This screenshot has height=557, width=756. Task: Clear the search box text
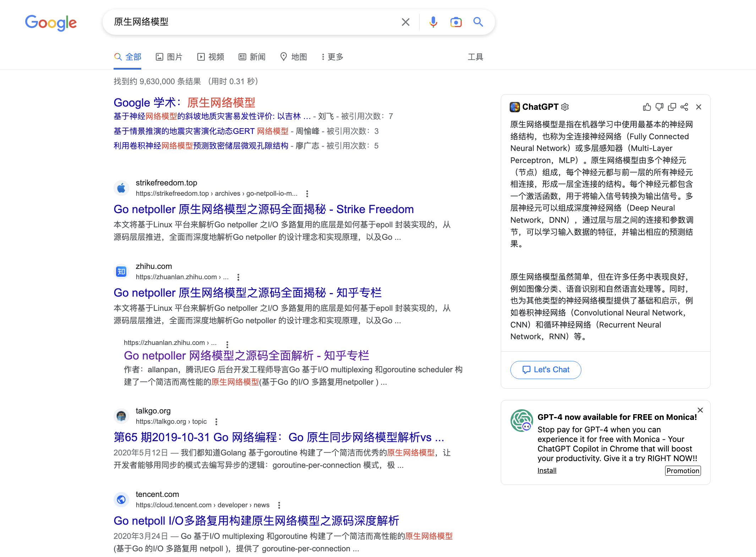click(405, 22)
